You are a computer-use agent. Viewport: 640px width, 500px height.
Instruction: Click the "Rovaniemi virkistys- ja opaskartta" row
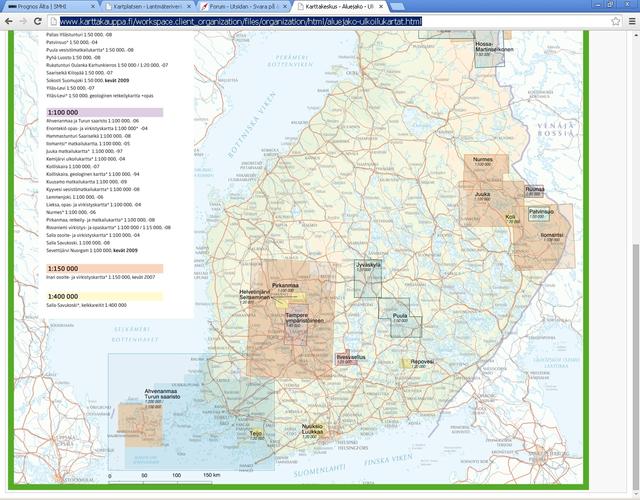coord(109,227)
